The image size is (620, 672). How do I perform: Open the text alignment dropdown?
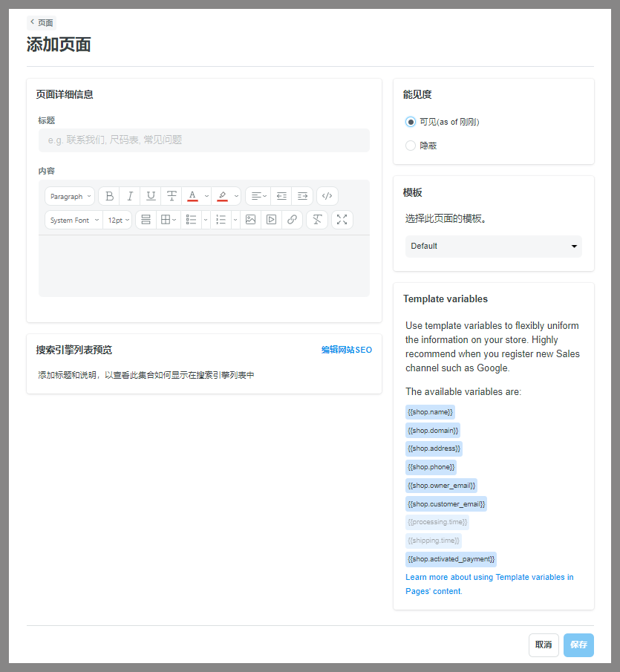258,196
